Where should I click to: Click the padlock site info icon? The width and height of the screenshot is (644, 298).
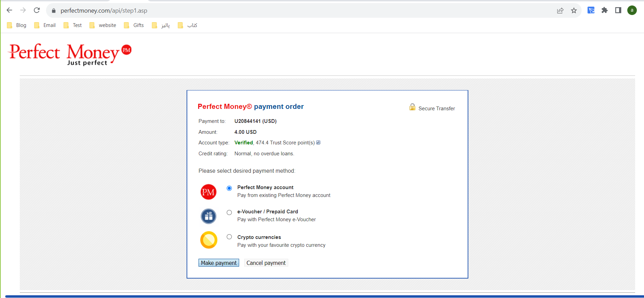(54, 11)
